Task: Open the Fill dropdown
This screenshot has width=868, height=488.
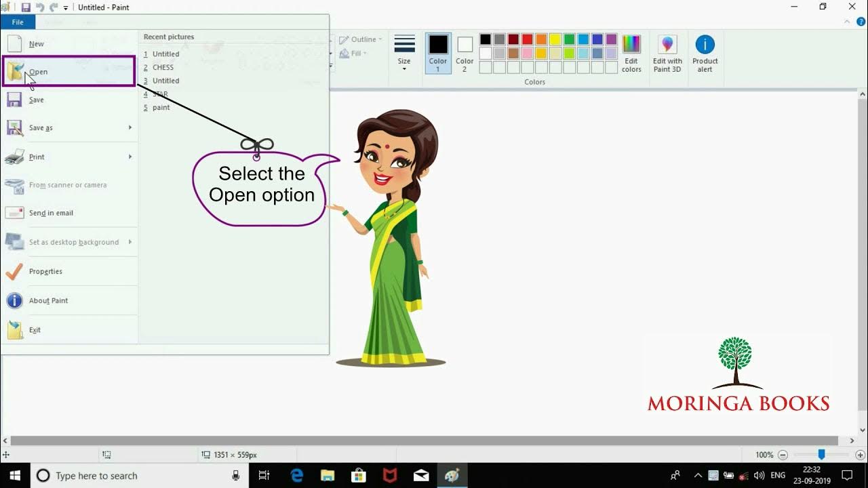Action: (353, 54)
